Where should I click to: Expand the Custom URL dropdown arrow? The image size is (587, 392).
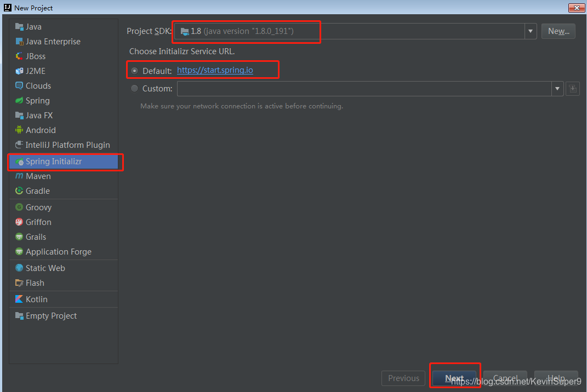pyautogui.click(x=557, y=89)
